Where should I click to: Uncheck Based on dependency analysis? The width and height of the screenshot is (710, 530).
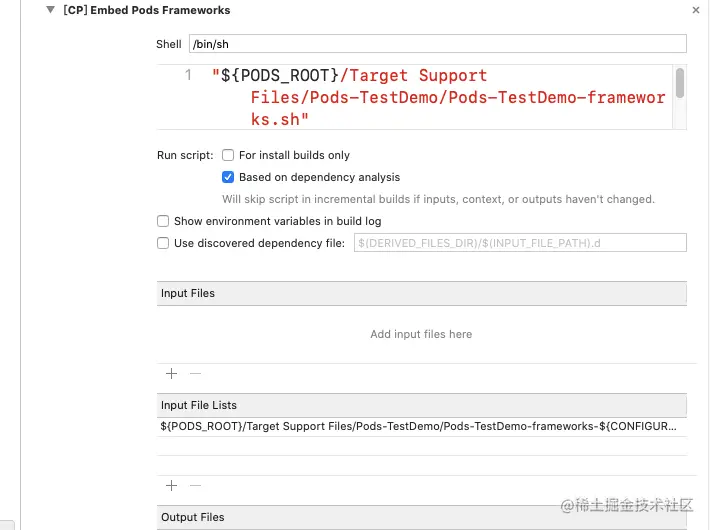[228, 177]
